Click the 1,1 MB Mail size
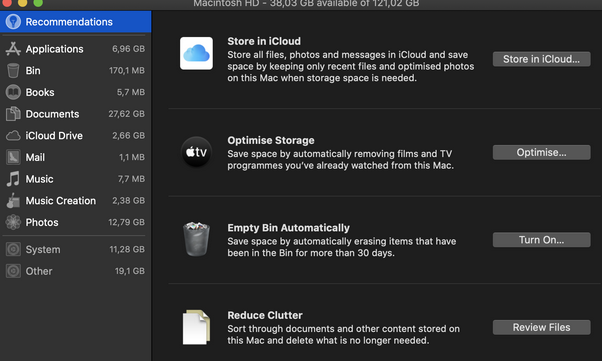 132,157
